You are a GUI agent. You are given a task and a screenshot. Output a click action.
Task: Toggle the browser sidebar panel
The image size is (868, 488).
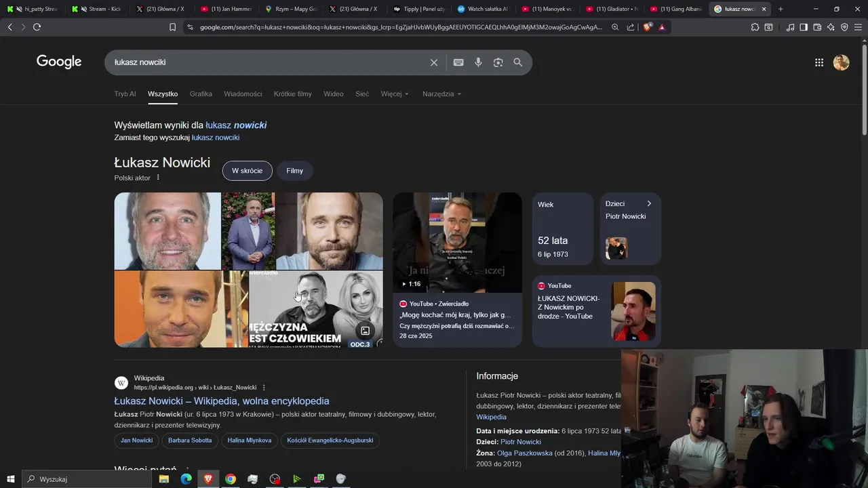point(804,27)
